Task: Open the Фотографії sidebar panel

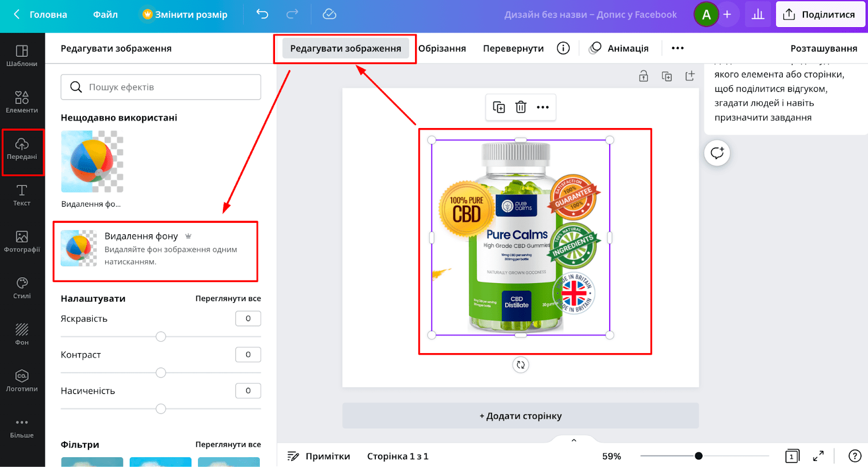Action: click(x=22, y=241)
